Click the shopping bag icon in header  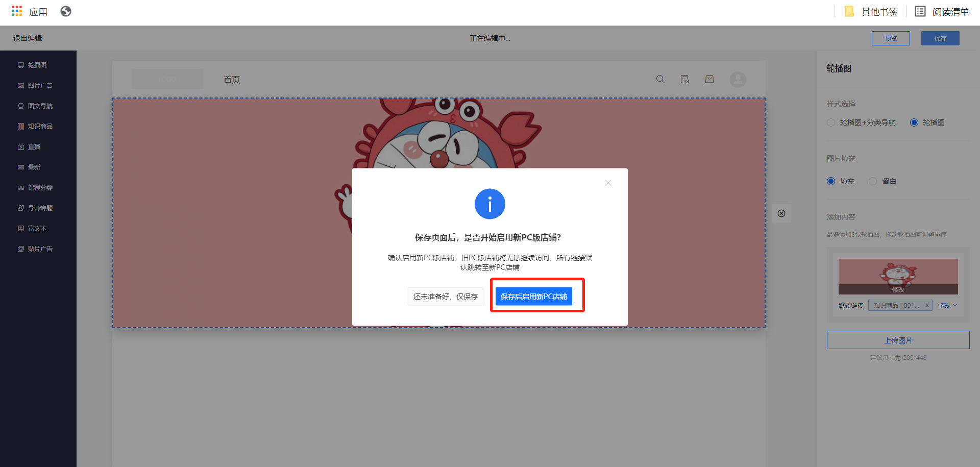click(709, 79)
